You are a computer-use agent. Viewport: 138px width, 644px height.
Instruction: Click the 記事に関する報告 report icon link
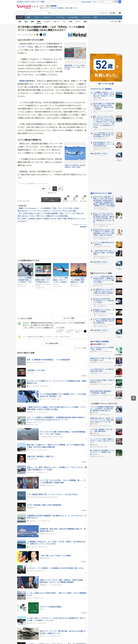coord(23,201)
